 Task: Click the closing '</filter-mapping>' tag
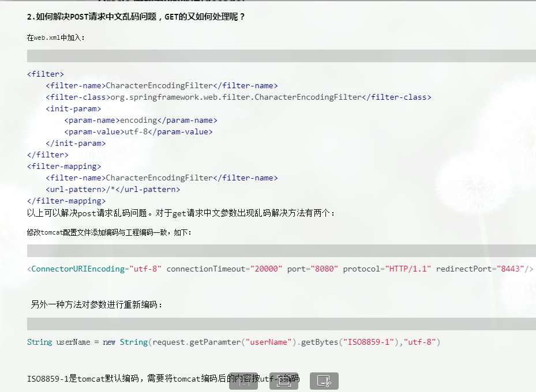click(66, 201)
